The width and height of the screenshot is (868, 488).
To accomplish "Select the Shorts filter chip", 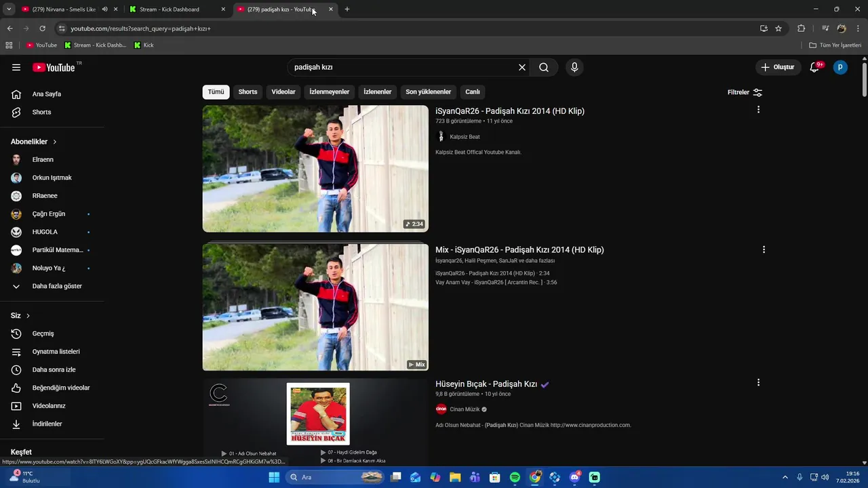I will coord(248,92).
